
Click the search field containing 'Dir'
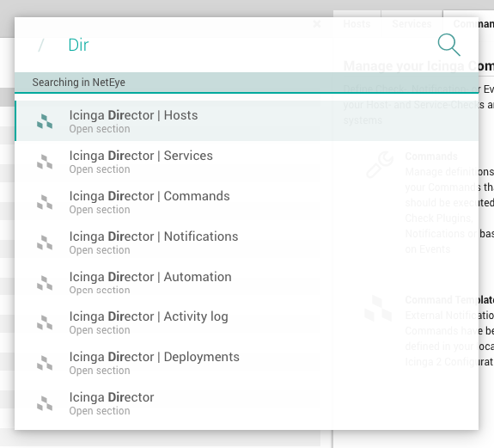pos(246,45)
